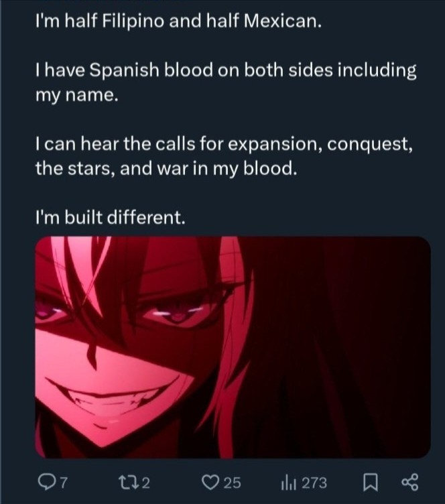445x504 pixels.
Task: Open the attached red anime image
Action: click(233, 347)
